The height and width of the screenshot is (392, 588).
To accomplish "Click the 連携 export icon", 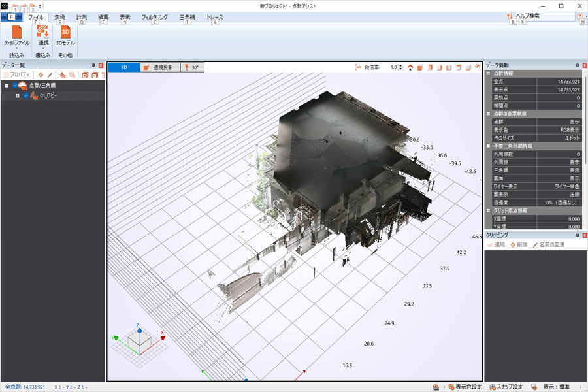I will (x=42, y=31).
